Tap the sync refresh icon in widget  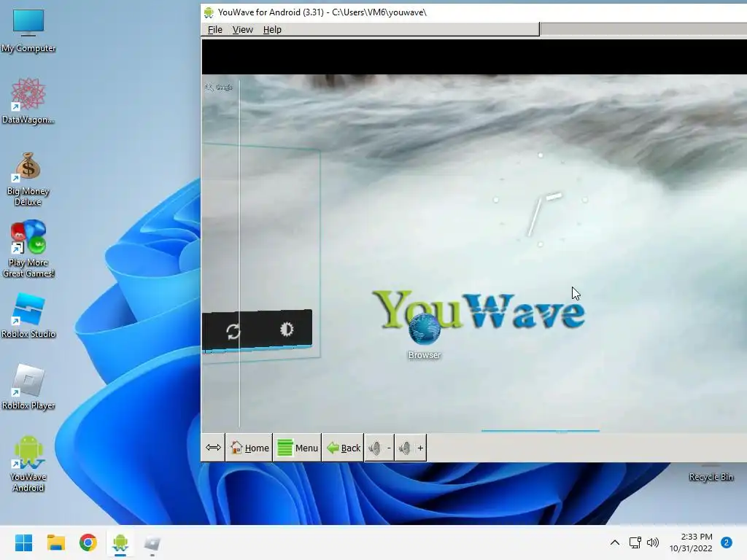click(x=233, y=332)
